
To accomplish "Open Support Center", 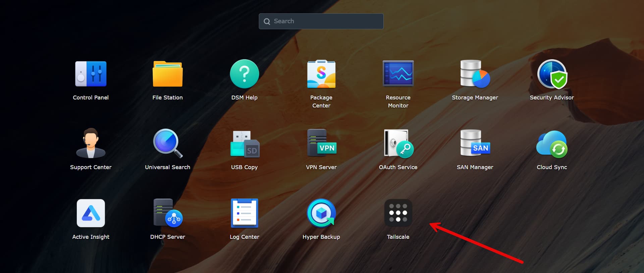I will click(91, 144).
